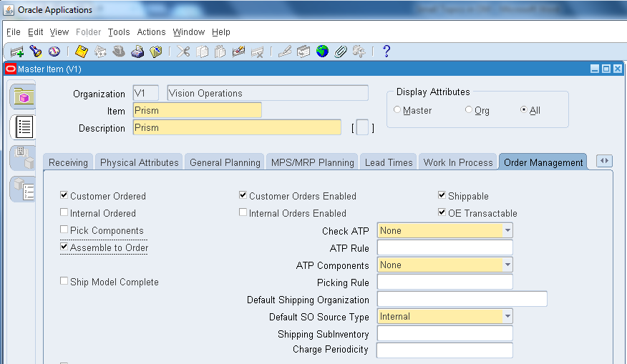Image resolution: width=627 pixels, height=364 pixels.
Task: Open Attachments via the paperclip icon
Action: (340, 51)
